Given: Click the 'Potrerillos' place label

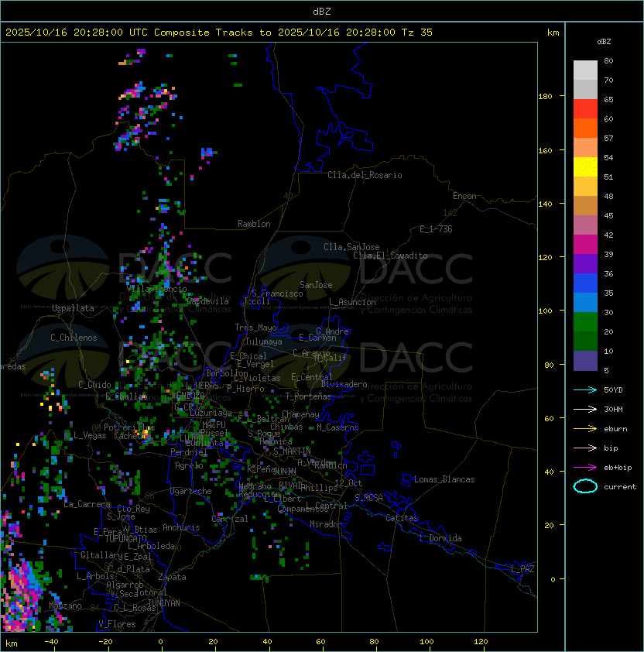Looking at the screenshot, I should (x=129, y=427).
